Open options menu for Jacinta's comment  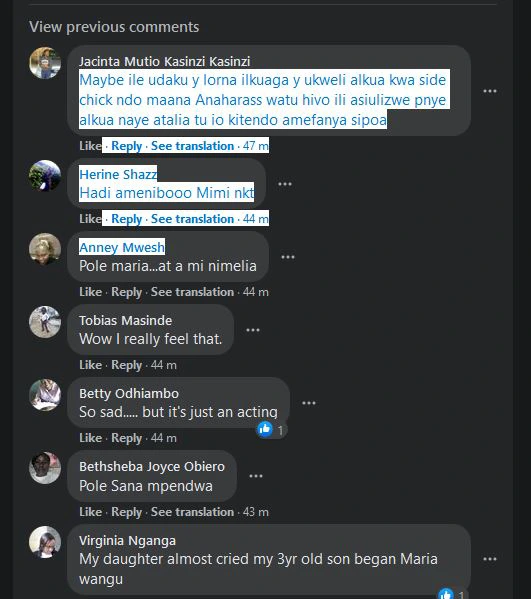(x=489, y=91)
